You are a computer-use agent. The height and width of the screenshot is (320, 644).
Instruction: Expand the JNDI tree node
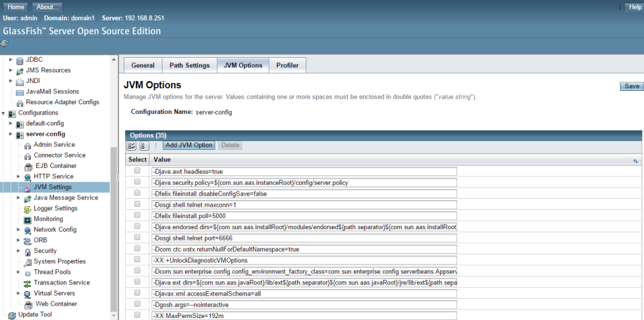(11, 81)
